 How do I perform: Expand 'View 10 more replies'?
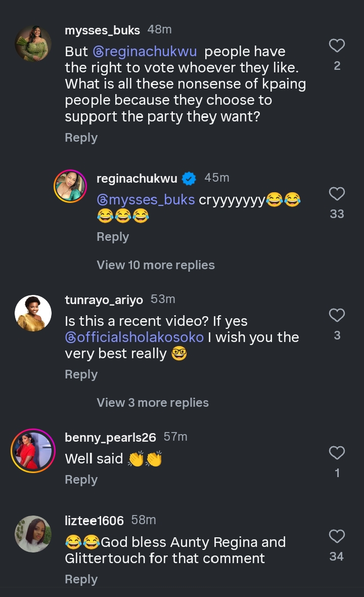click(156, 265)
